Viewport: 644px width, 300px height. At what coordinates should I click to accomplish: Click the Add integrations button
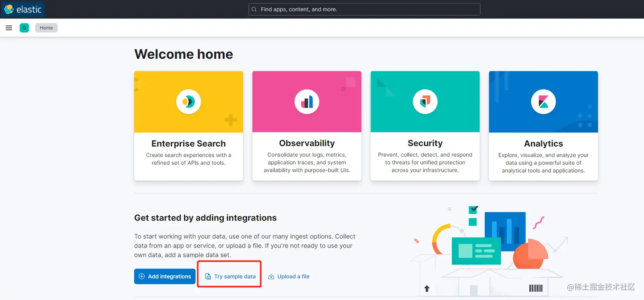click(165, 277)
